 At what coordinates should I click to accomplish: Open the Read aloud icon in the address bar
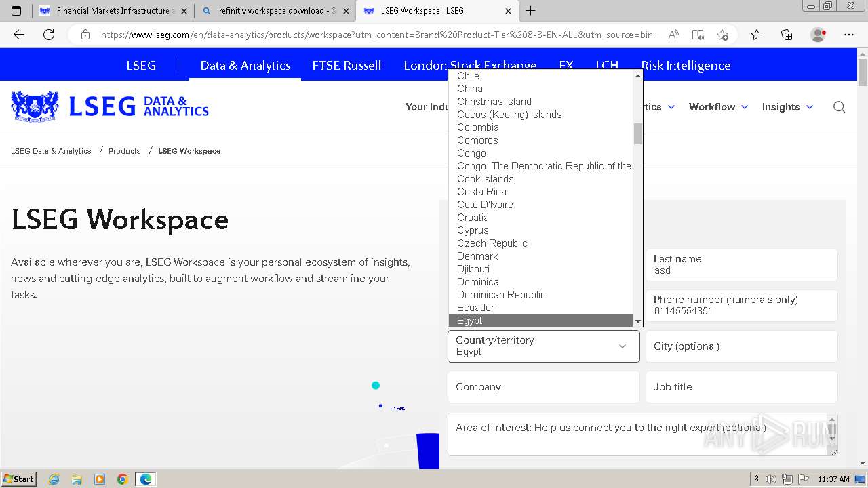point(673,35)
